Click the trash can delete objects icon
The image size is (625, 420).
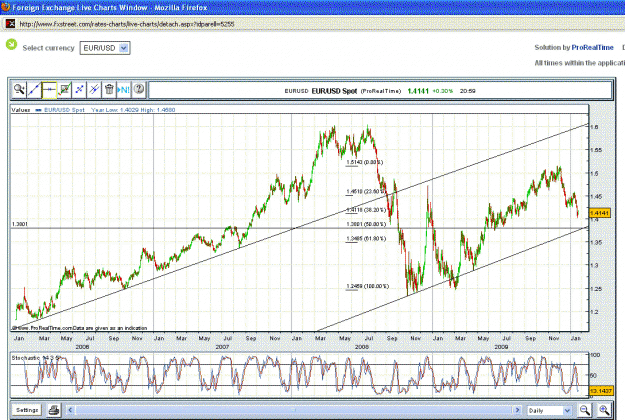point(109,89)
